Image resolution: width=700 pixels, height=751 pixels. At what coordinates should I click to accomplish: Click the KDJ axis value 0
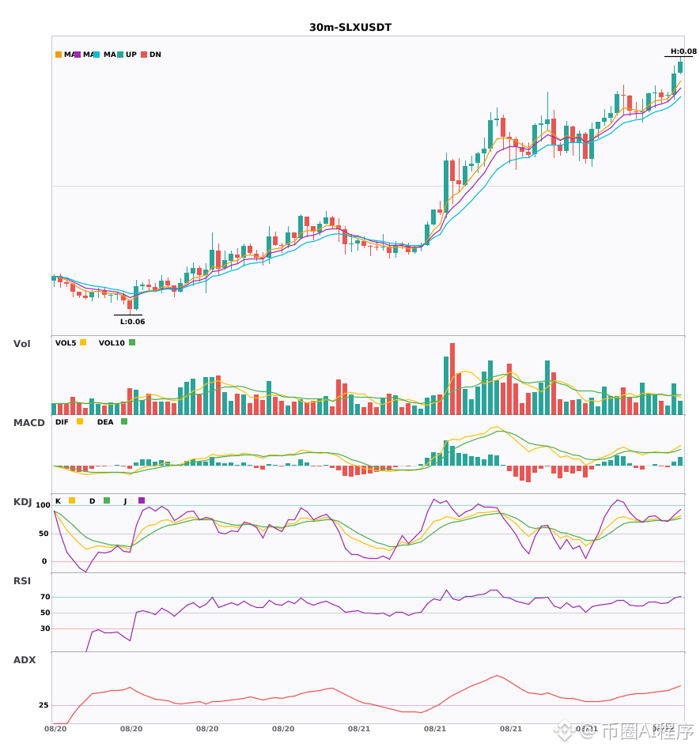pyautogui.click(x=44, y=561)
